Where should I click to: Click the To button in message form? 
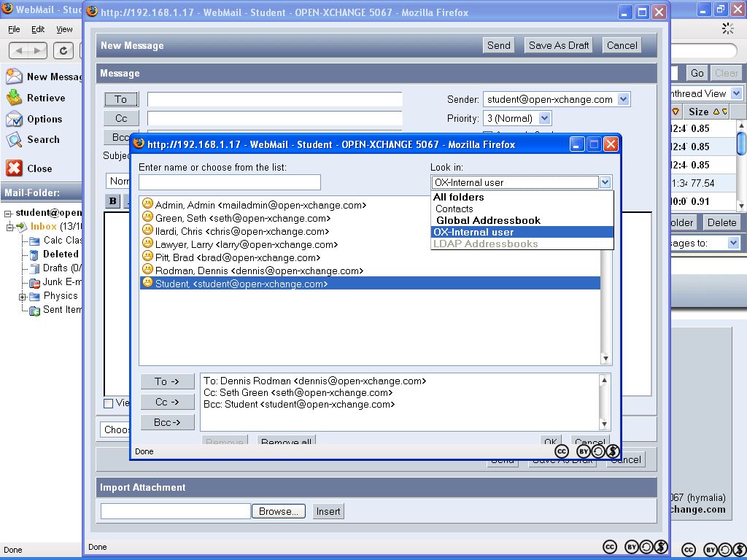point(121,99)
